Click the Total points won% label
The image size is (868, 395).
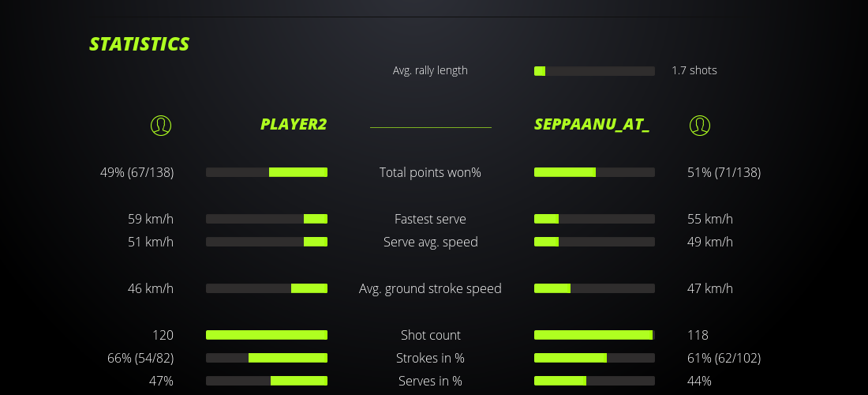430,172
